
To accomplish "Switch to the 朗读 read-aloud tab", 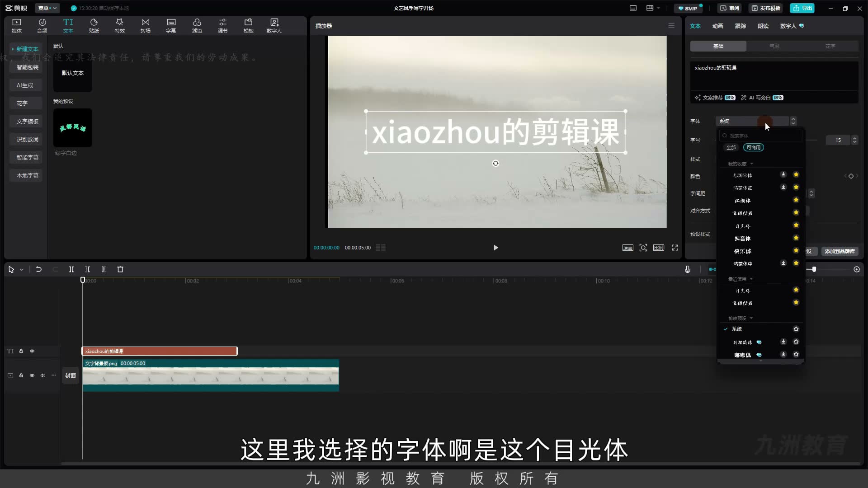I will [763, 26].
